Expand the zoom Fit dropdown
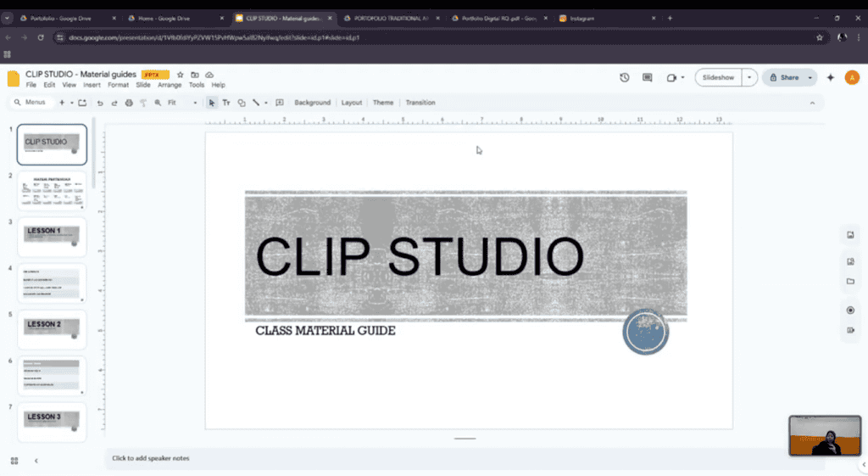868x476 pixels. [x=195, y=103]
